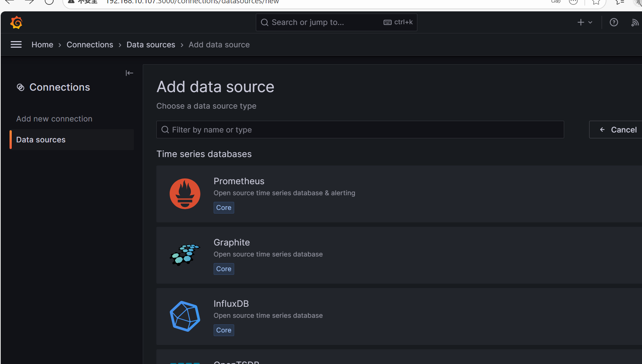Click Graphite's time series description text
The image size is (642, 364).
tap(268, 254)
